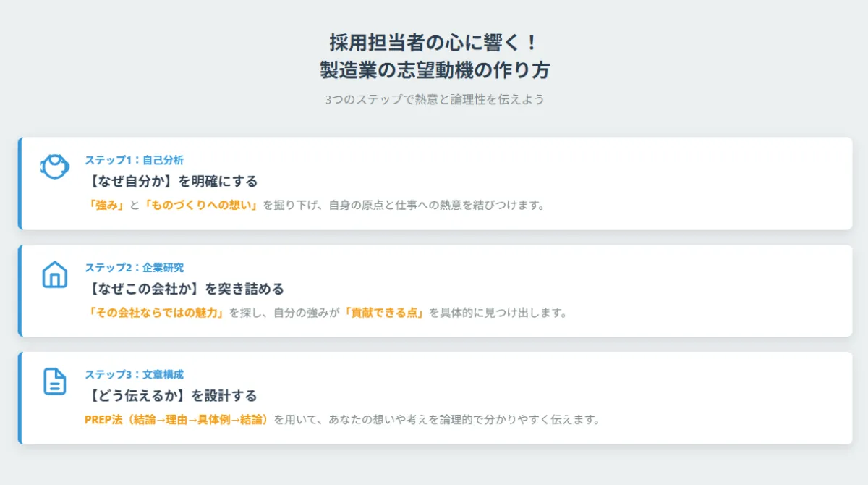The image size is (868, 485).
Task: Click the gray text を具体的に見つけ出します
Action: [498, 313]
